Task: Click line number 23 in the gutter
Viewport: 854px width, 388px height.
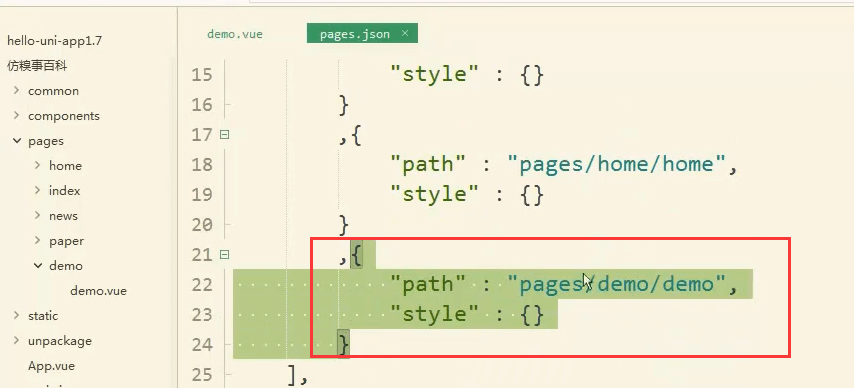Action: pyautogui.click(x=202, y=314)
